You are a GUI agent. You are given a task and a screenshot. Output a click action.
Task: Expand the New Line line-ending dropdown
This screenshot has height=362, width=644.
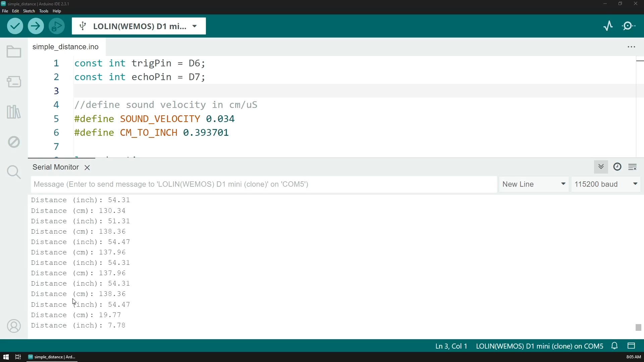pyautogui.click(x=563, y=184)
